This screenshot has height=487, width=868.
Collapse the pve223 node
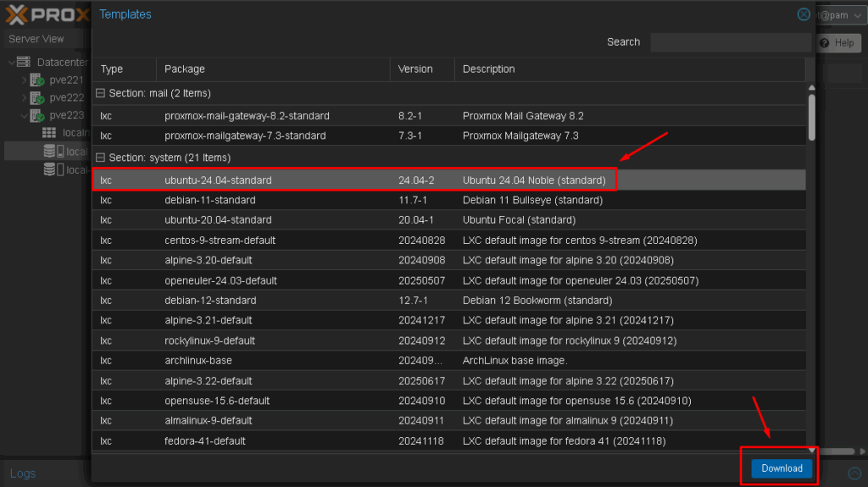point(24,115)
